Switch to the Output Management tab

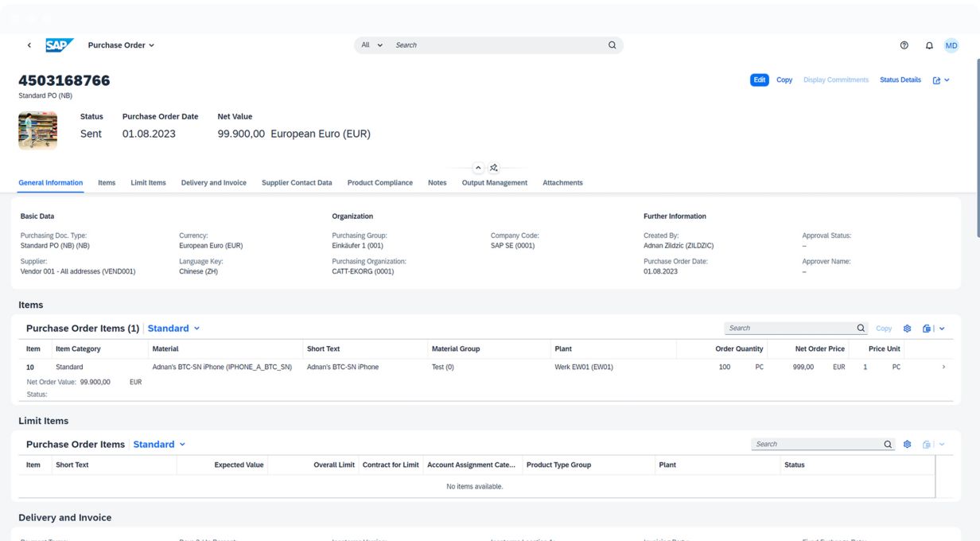pos(494,183)
